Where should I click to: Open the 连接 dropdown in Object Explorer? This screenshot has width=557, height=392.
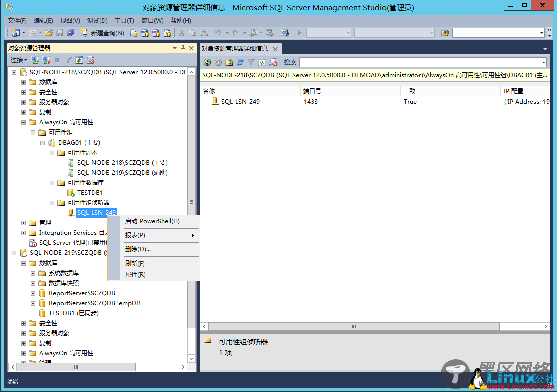pos(19,60)
